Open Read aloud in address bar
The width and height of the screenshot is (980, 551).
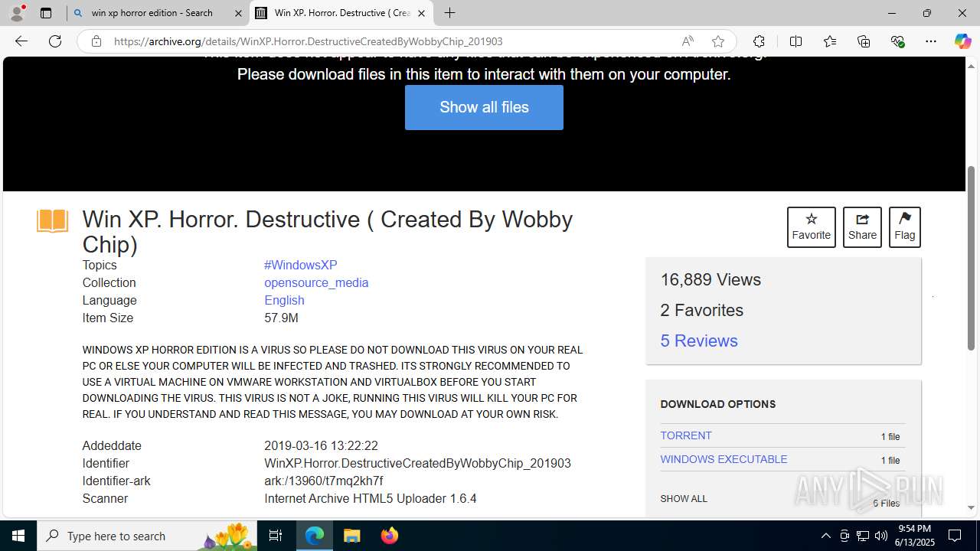[688, 41]
